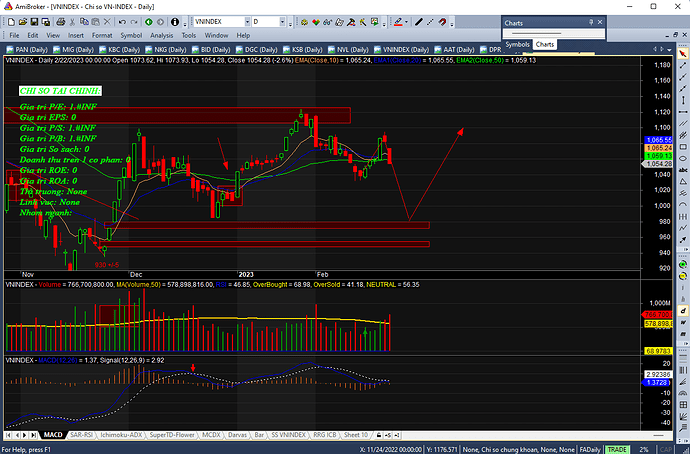
Task: Select the arrow pointer tool in right toolbar
Action: (x=683, y=53)
